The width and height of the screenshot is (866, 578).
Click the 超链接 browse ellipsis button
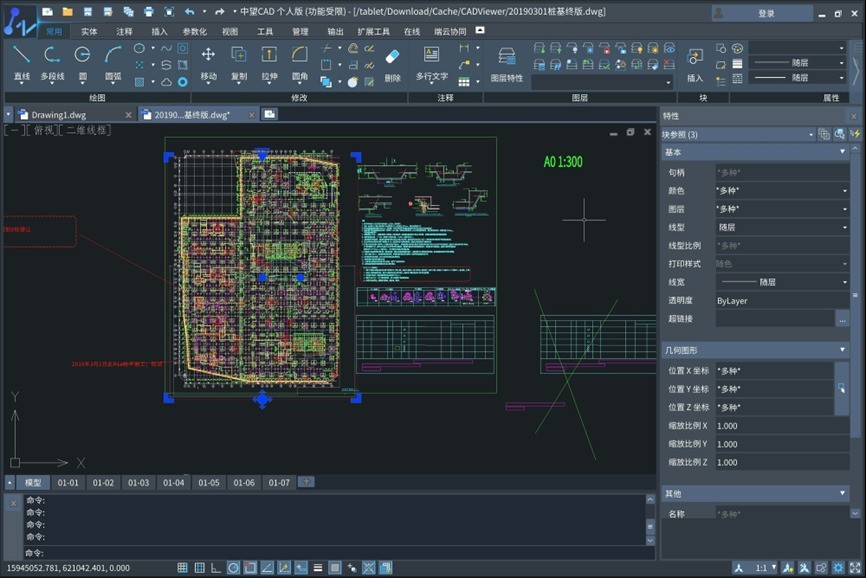(x=843, y=319)
